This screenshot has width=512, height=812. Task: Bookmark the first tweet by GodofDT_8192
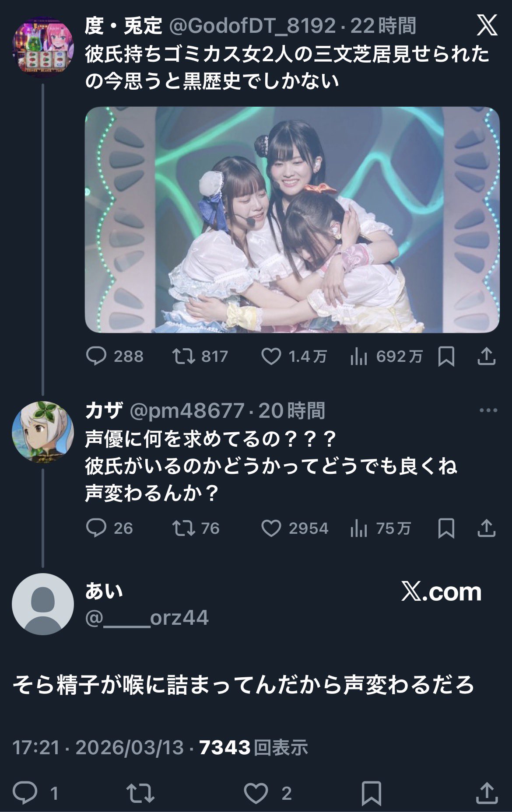click(446, 357)
